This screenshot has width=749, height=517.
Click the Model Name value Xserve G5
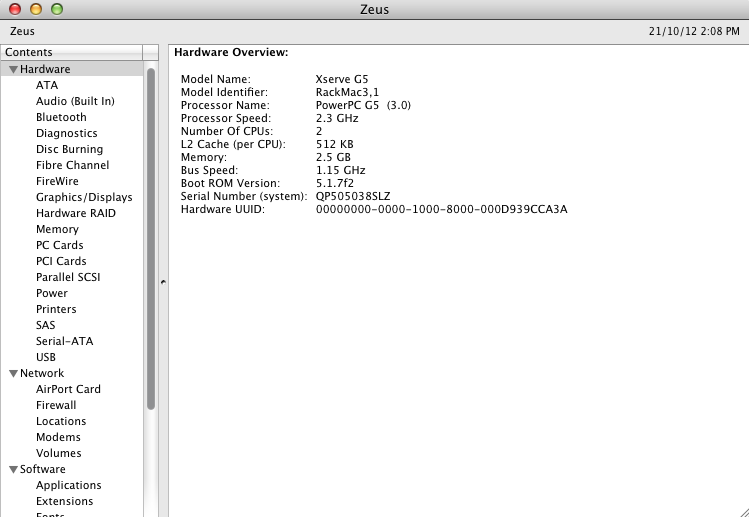342,79
